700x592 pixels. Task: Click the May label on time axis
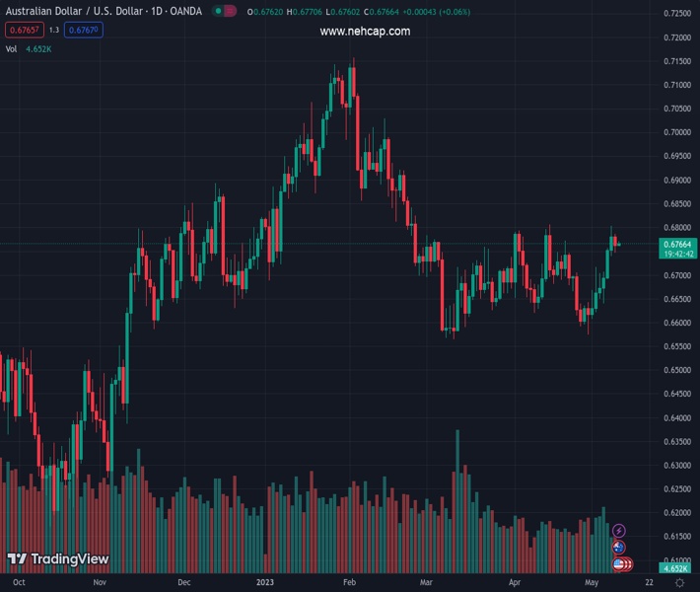tap(590, 583)
